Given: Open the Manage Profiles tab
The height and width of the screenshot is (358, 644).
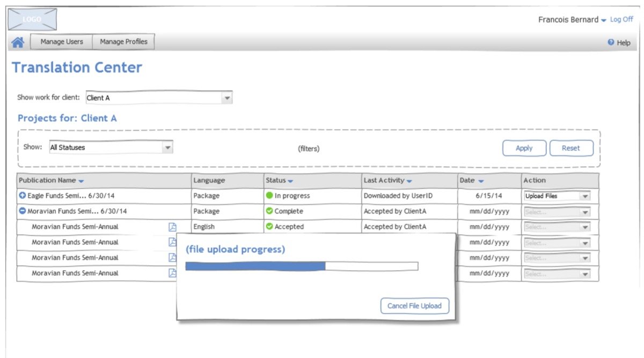Looking at the screenshot, I should (x=123, y=42).
